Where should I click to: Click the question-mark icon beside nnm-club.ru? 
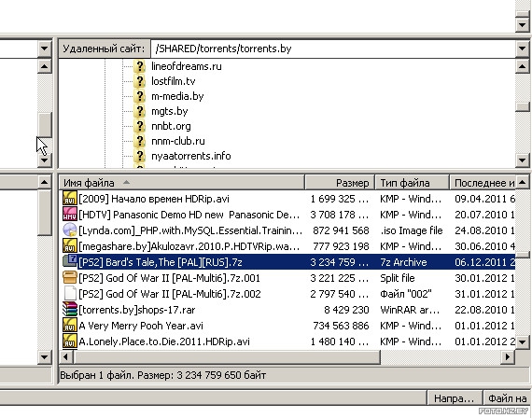coord(139,141)
